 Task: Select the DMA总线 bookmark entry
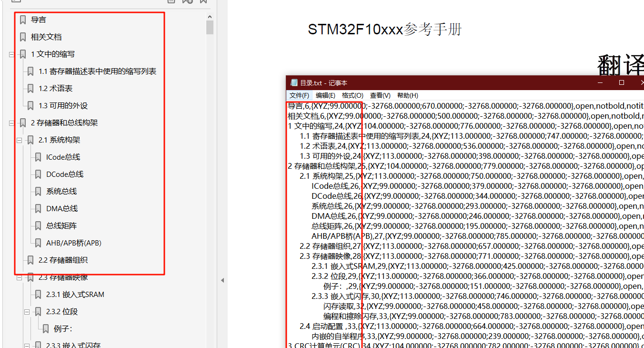point(62,209)
